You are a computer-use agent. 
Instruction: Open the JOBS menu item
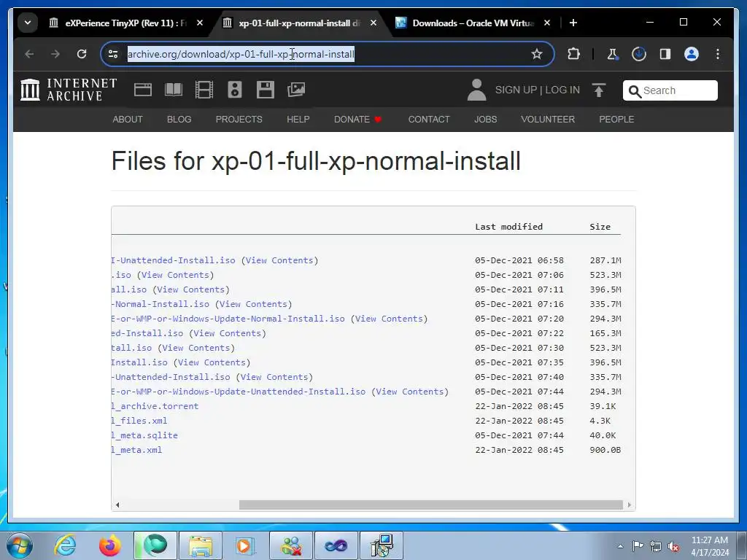pyautogui.click(x=485, y=119)
